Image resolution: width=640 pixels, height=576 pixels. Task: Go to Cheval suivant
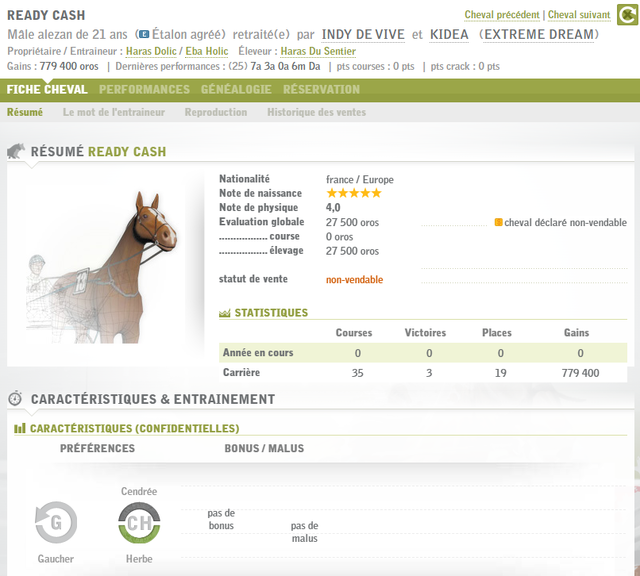point(579,16)
